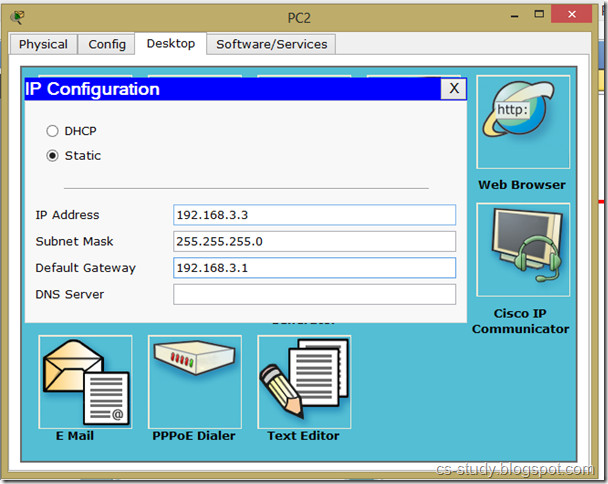Open the Web Browser app
Image resolution: width=608 pixels, height=484 pixels.
pyautogui.click(x=523, y=122)
